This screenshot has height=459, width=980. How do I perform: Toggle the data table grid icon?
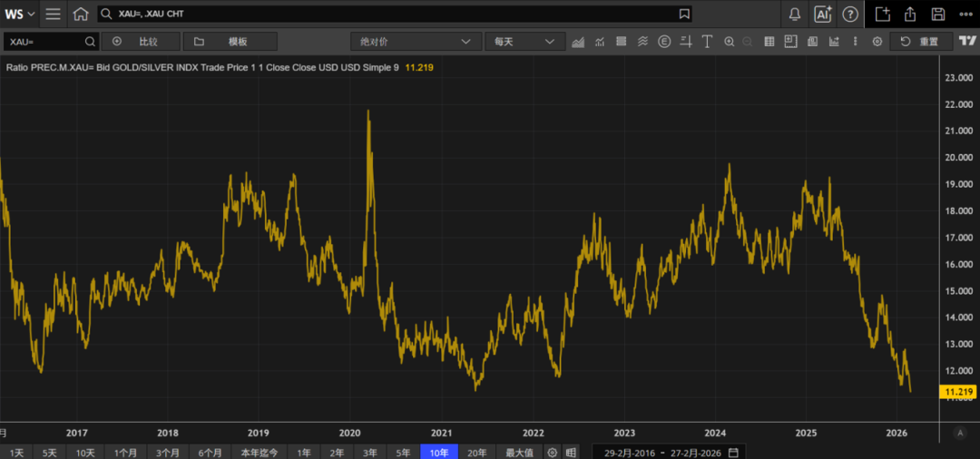(x=769, y=42)
